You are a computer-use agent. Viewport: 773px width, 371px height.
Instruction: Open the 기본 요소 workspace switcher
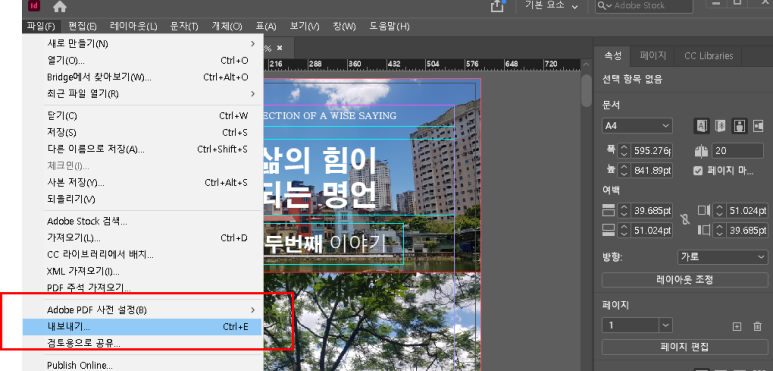click(x=551, y=6)
